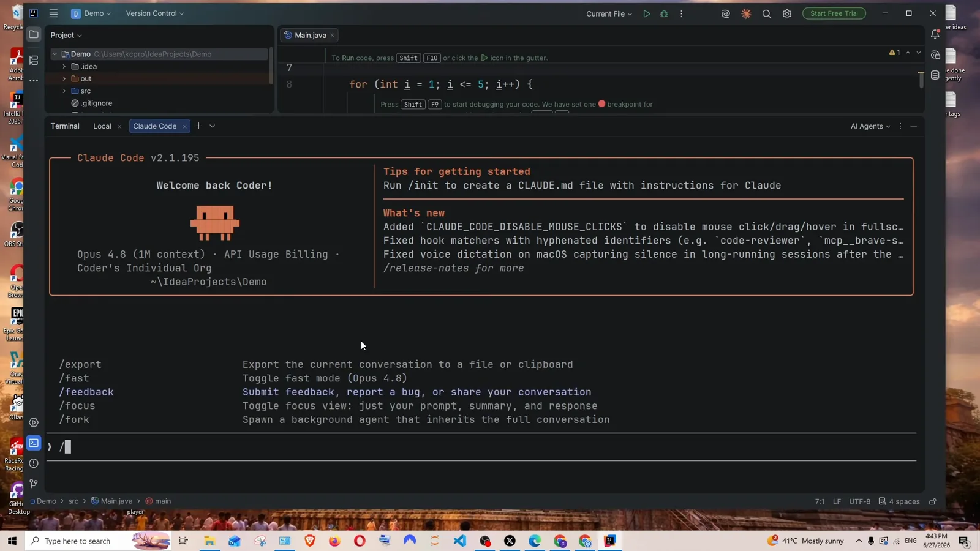Open the Services run icon in left sidebar
This screenshot has width=980, height=551.
(x=34, y=422)
